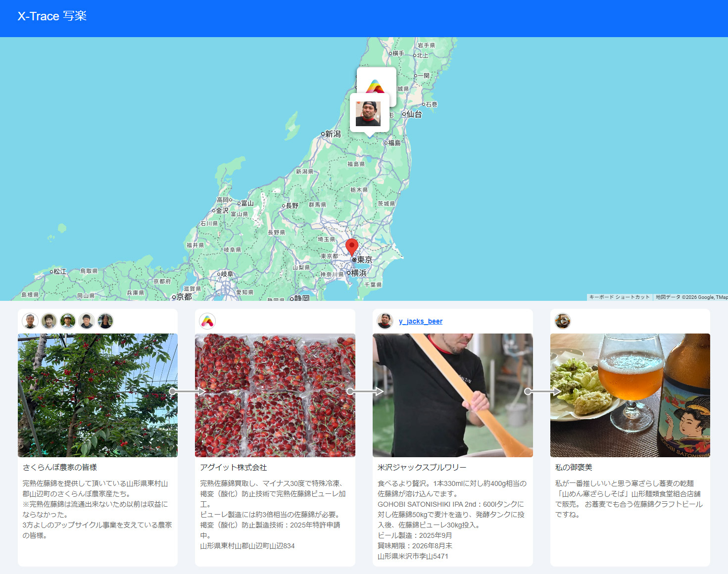Click the red map pin near Tokyo
728x574 pixels.
351,247
